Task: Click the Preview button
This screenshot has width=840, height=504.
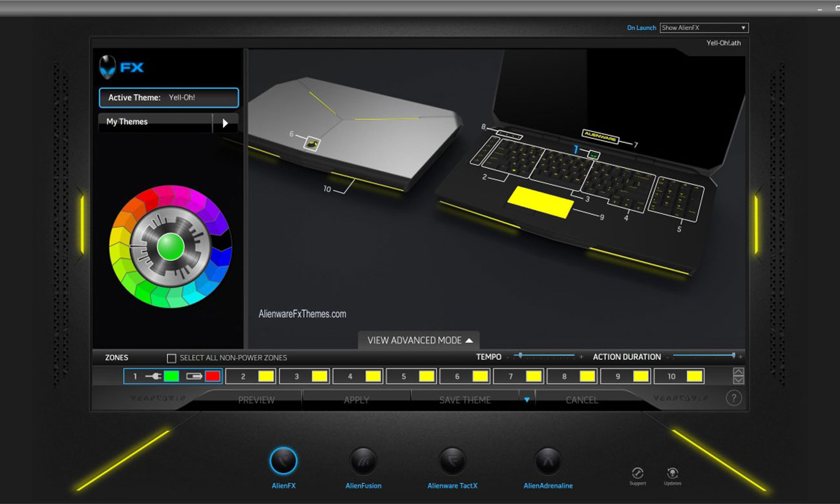Action: tap(257, 400)
